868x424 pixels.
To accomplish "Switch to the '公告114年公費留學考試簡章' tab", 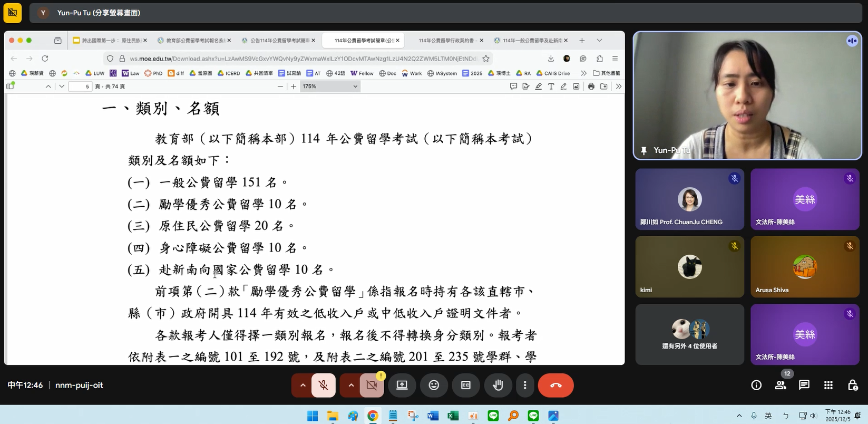I will pos(278,41).
